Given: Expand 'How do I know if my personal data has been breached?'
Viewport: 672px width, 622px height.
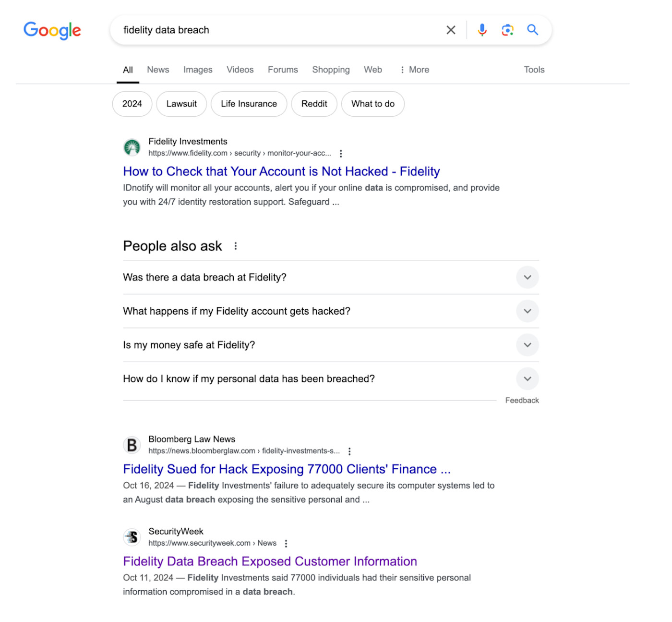Looking at the screenshot, I should tap(527, 378).
